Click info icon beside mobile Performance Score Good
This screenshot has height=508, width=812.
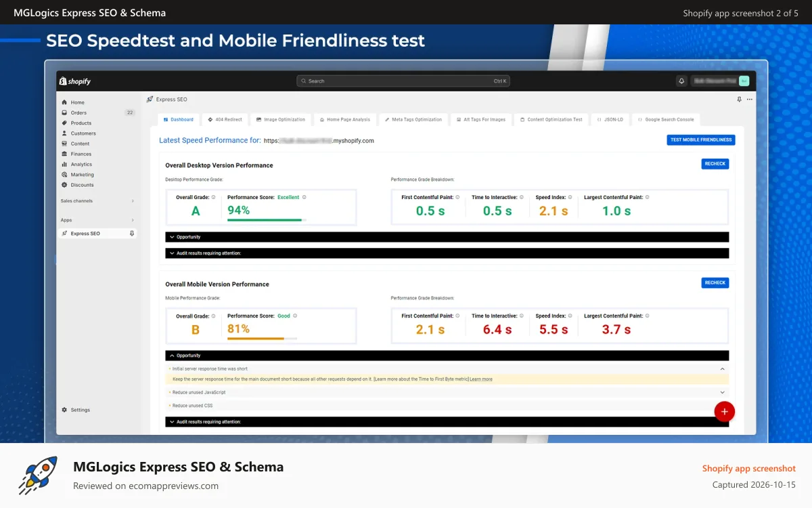295,316
